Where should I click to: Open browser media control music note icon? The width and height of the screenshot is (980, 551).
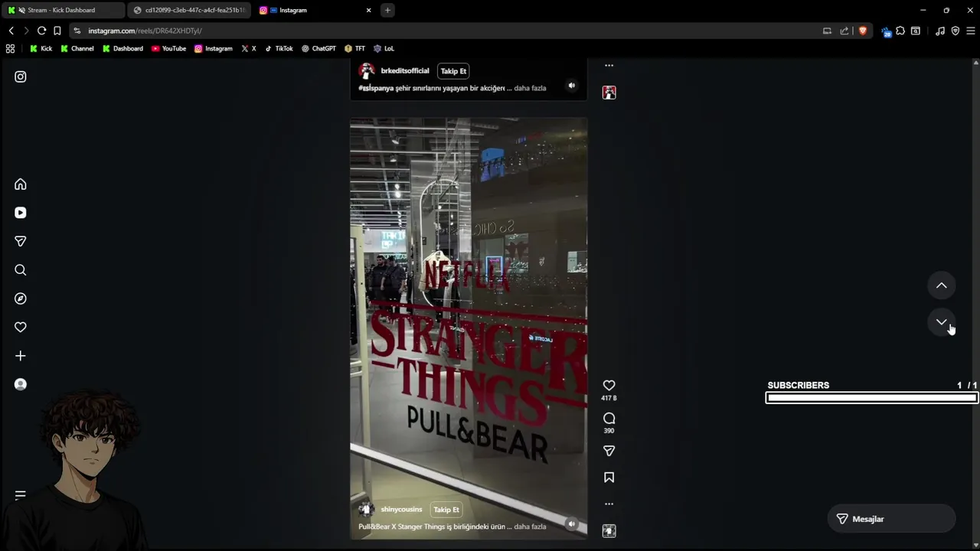coord(940,31)
